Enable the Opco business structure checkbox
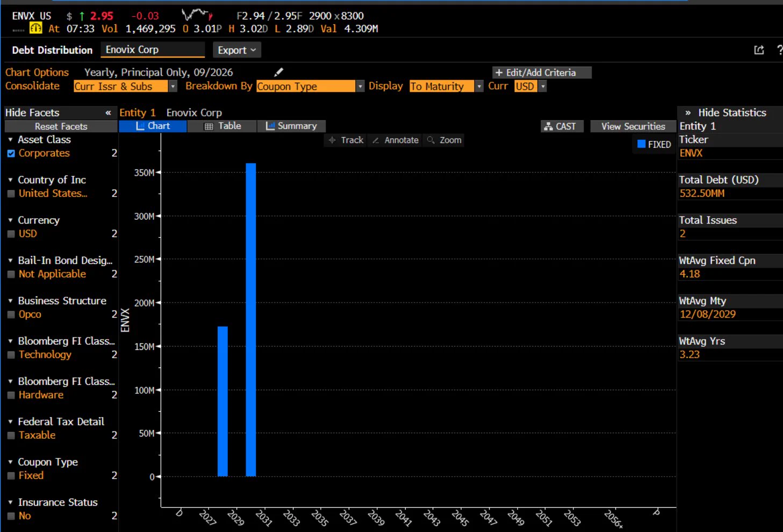The width and height of the screenshot is (783, 532). [x=11, y=314]
